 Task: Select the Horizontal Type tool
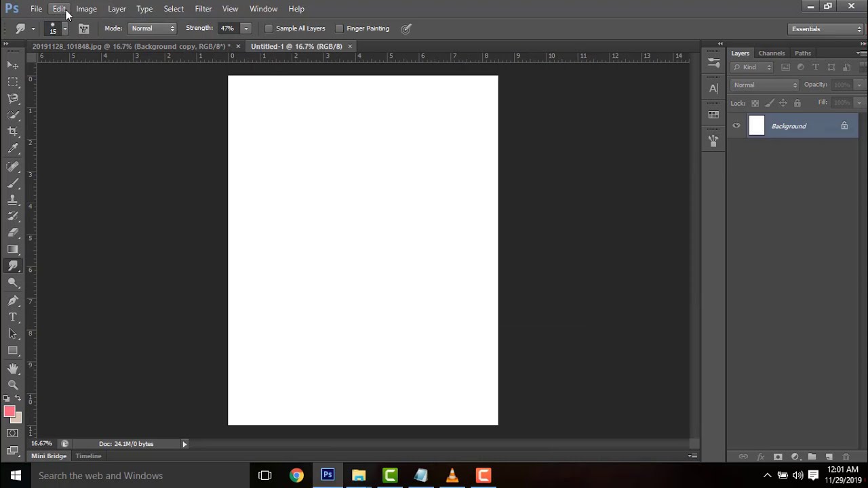click(13, 317)
